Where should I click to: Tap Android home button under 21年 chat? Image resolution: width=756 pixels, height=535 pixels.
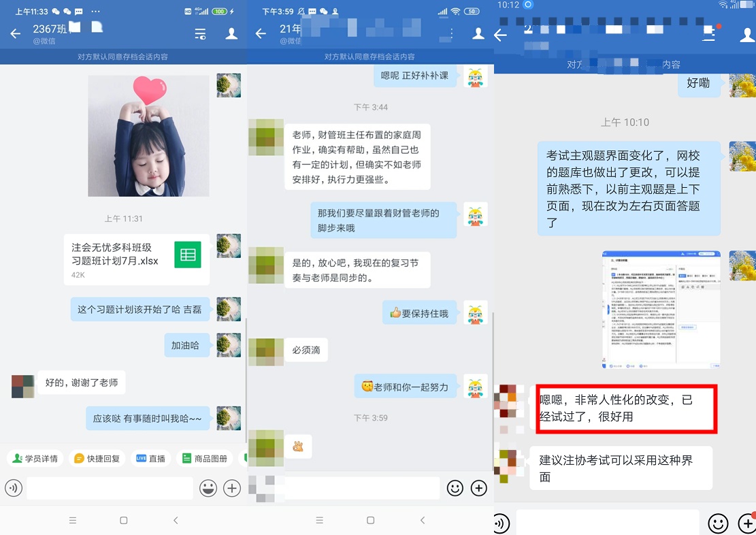pyautogui.click(x=370, y=520)
